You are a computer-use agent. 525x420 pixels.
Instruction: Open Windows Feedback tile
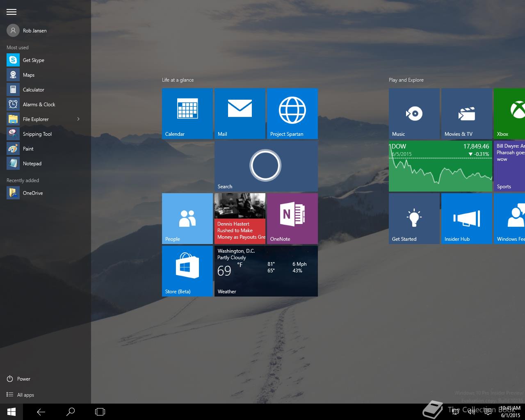click(x=509, y=219)
